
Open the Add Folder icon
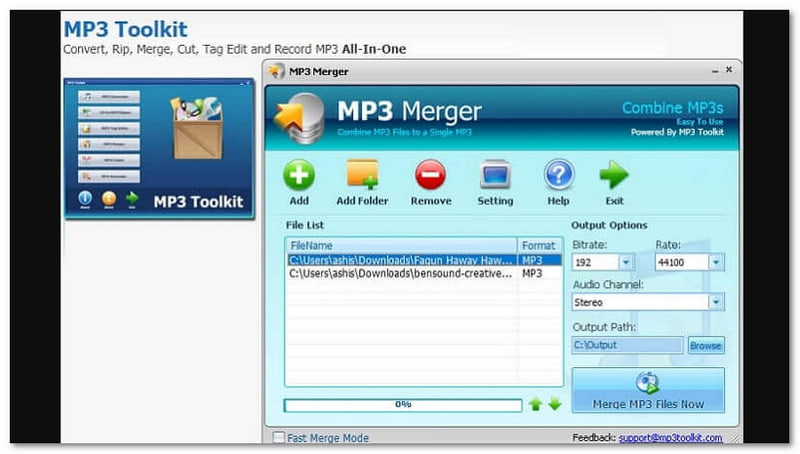click(x=362, y=175)
